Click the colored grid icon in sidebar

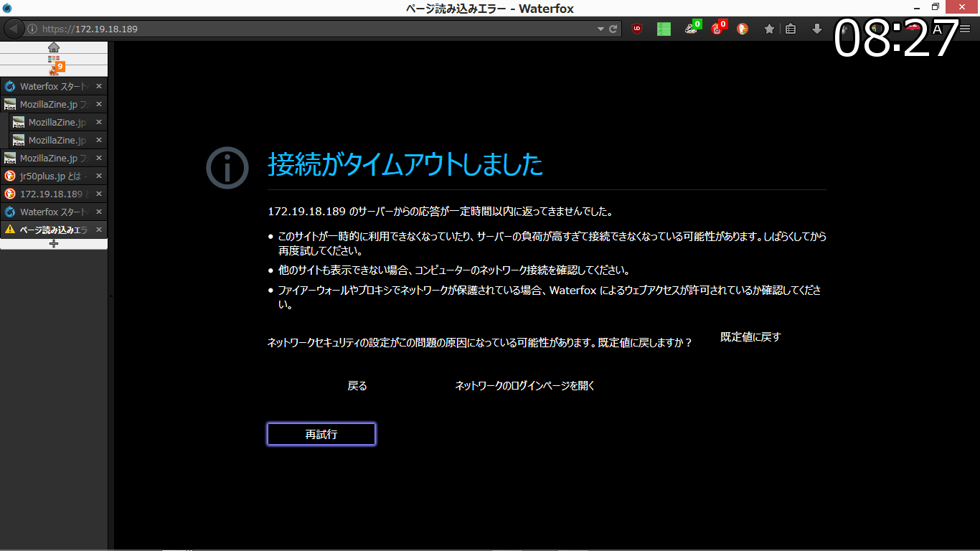pyautogui.click(x=54, y=59)
